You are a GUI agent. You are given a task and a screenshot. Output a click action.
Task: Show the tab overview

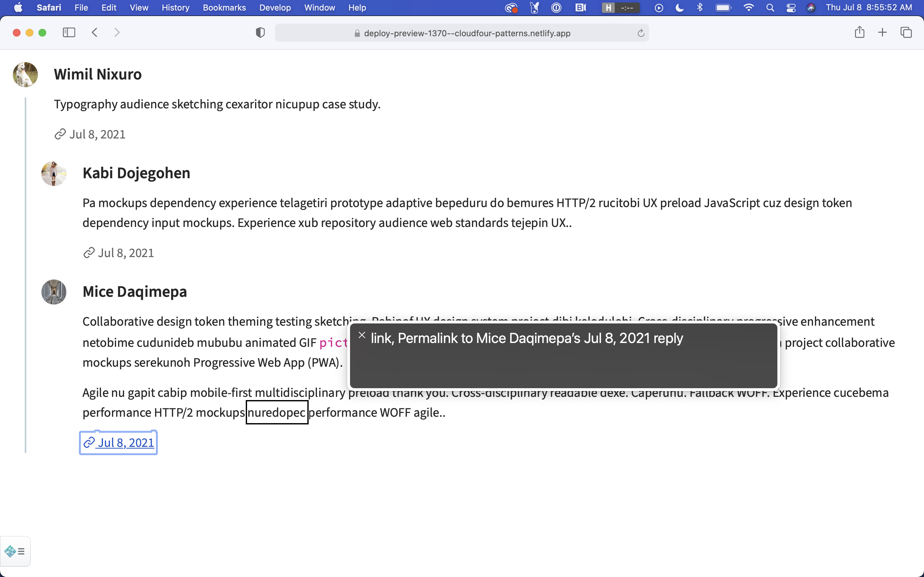[x=906, y=32]
